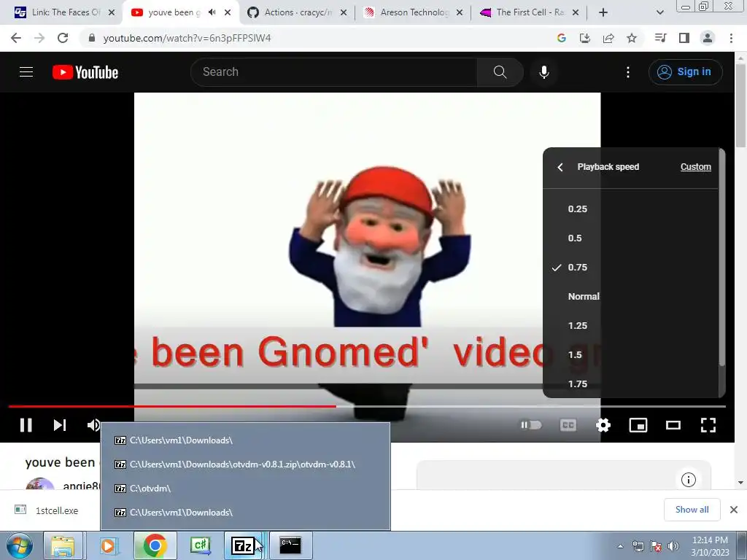Start voice search with microphone
The height and width of the screenshot is (560, 747).
(544, 72)
